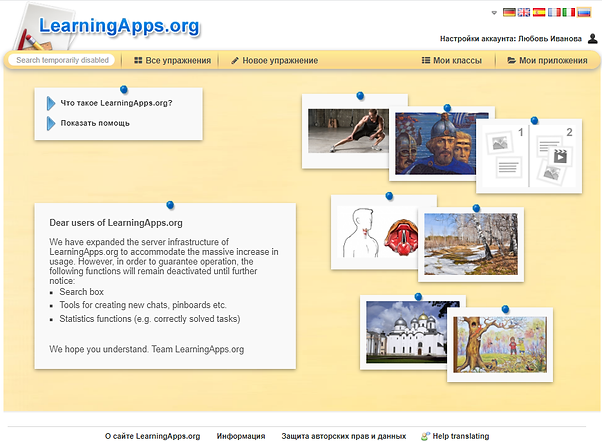Click the LearningApps.org logo
602x442 pixels.
click(x=119, y=26)
